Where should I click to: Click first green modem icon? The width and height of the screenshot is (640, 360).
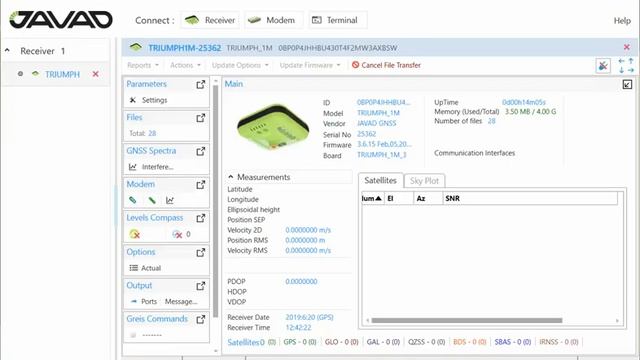[x=133, y=200]
